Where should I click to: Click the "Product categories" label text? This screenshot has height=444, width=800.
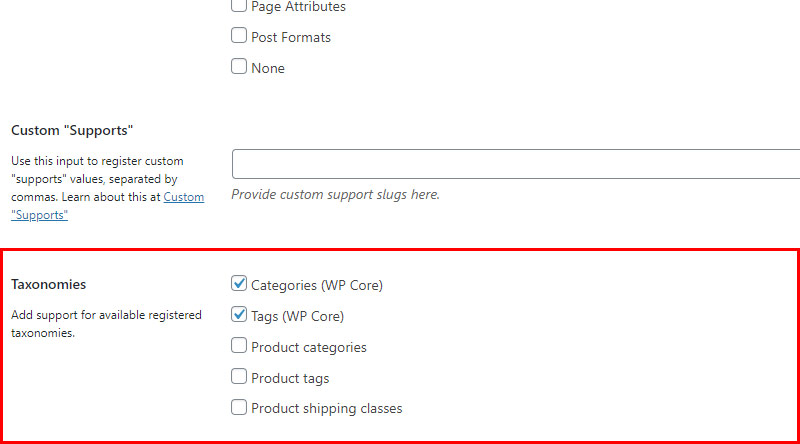[x=309, y=348]
